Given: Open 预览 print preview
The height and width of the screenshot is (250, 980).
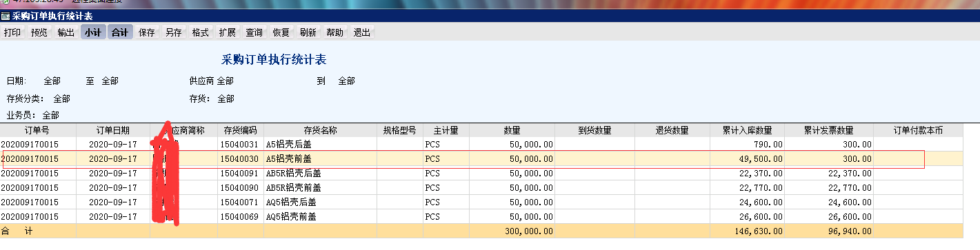Looking at the screenshot, I should (x=39, y=32).
